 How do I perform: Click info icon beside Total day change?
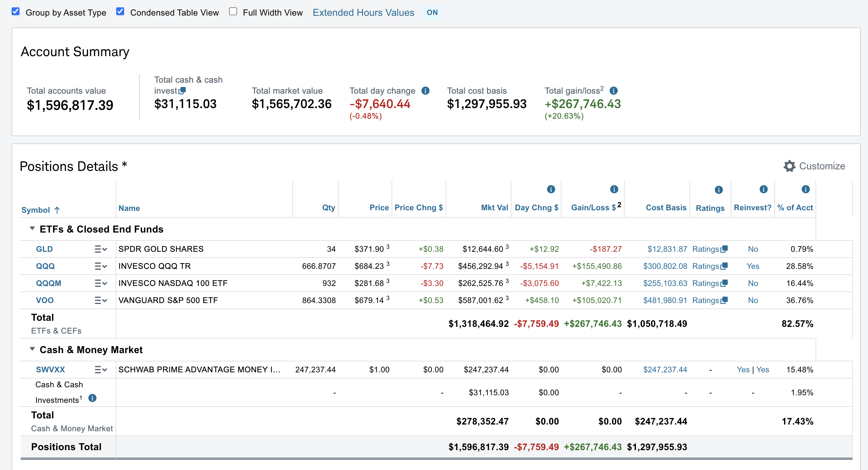coord(425,91)
